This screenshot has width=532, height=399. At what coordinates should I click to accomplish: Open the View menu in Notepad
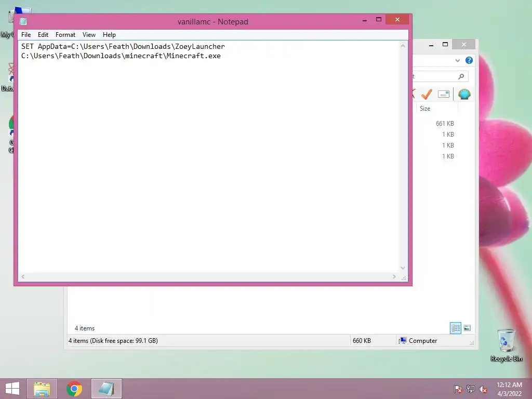tap(89, 35)
